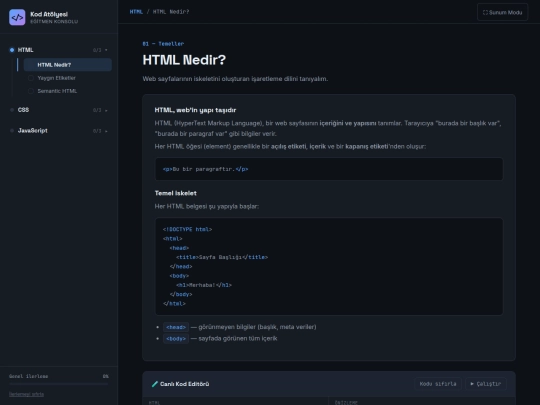This screenshot has width=540, height=405.
Task: Click the 'HTML, web'in yapı taşıdır' heading
Action: pos(195,110)
